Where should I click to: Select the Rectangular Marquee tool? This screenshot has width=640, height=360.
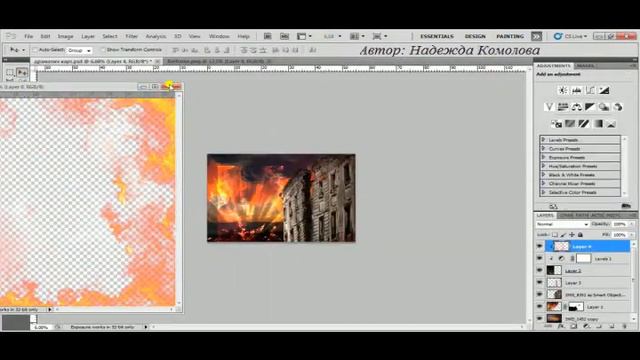[x=10, y=73]
